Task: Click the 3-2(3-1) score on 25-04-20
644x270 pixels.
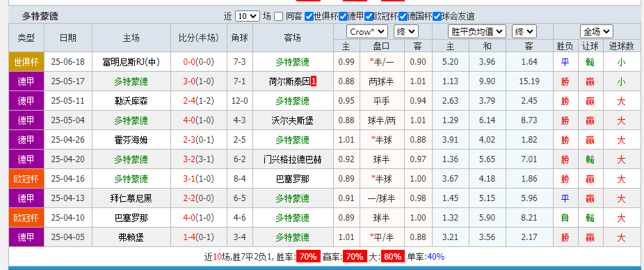Action: coord(198,159)
